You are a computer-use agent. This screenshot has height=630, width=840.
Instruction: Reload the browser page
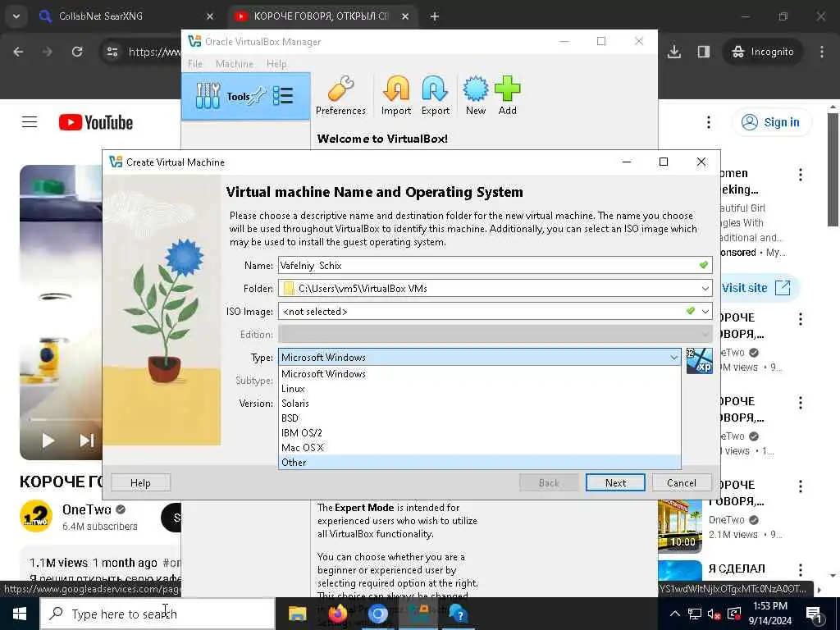coord(77,52)
